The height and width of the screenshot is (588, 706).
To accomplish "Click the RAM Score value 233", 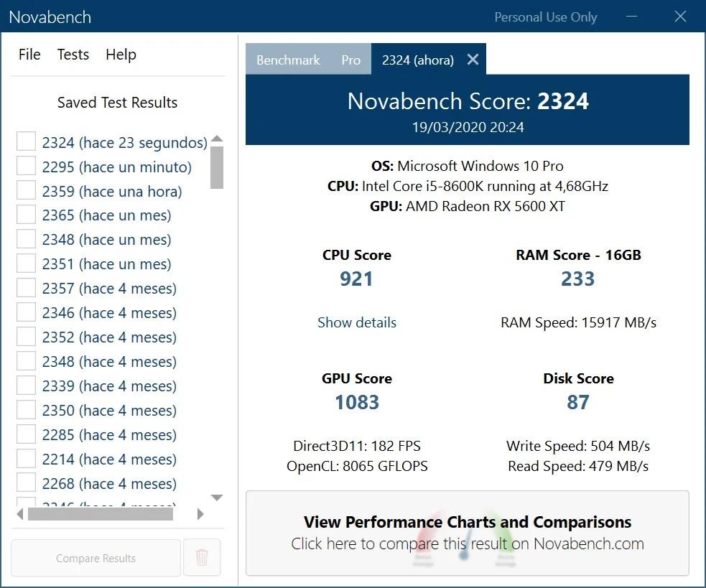I will (x=577, y=279).
